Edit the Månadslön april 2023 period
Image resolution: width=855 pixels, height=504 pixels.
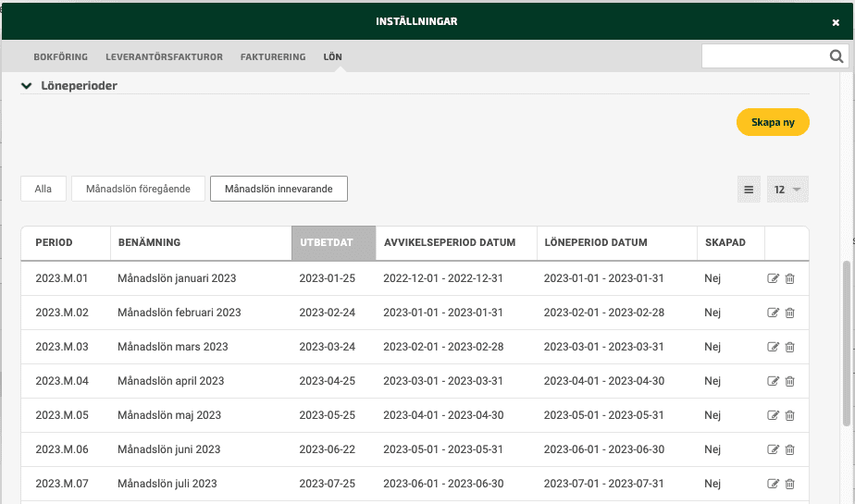tap(773, 381)
